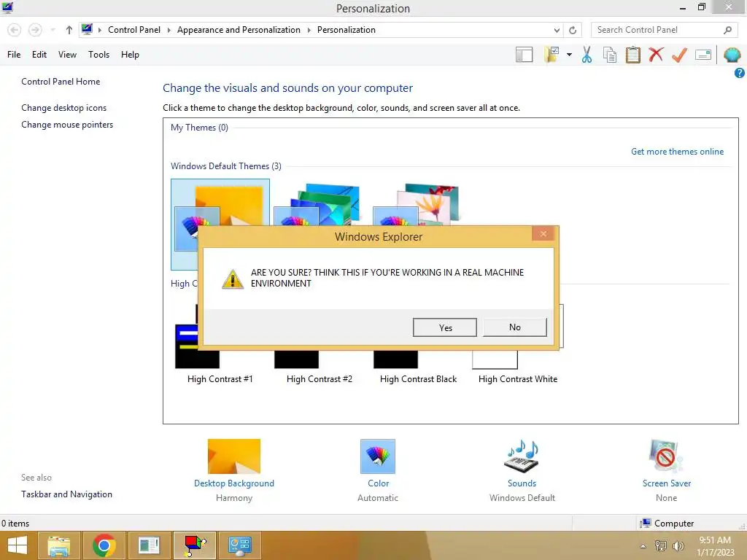Click the Properties toolbar icon

(x=703, y=55)
